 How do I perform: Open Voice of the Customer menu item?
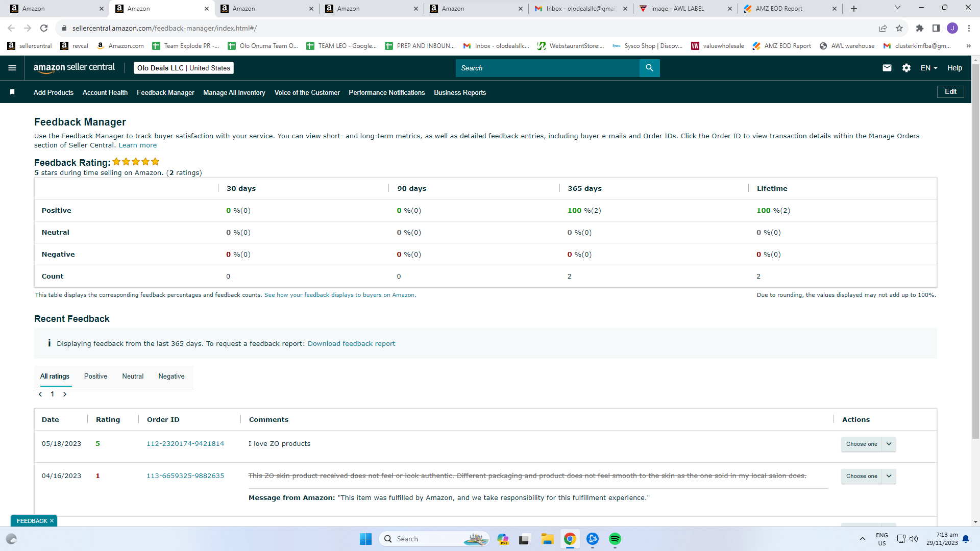coord(307,92)
